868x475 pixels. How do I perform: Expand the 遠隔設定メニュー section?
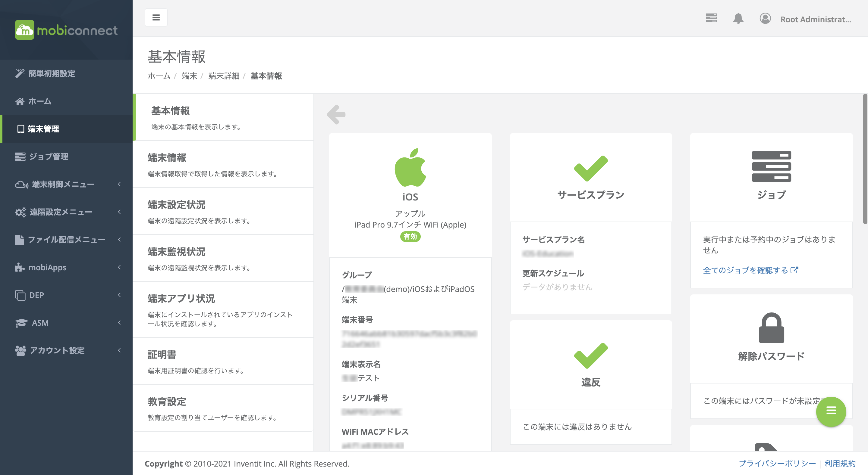[x=61, y=212]
